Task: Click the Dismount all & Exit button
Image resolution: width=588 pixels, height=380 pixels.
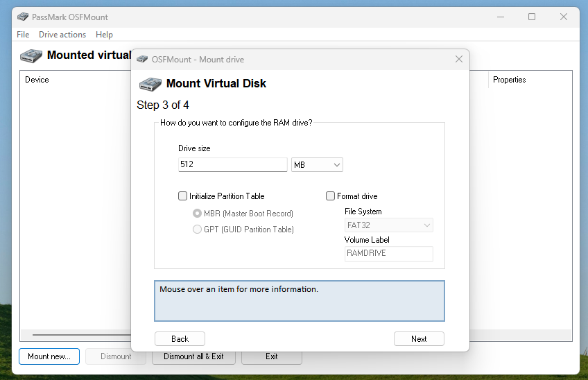Action: click(193, 356)
